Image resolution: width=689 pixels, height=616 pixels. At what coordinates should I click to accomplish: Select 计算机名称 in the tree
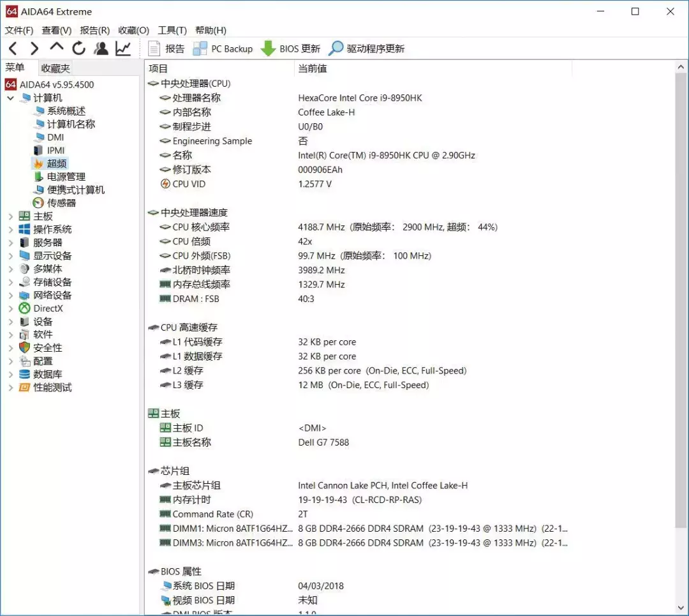[71, 124]
